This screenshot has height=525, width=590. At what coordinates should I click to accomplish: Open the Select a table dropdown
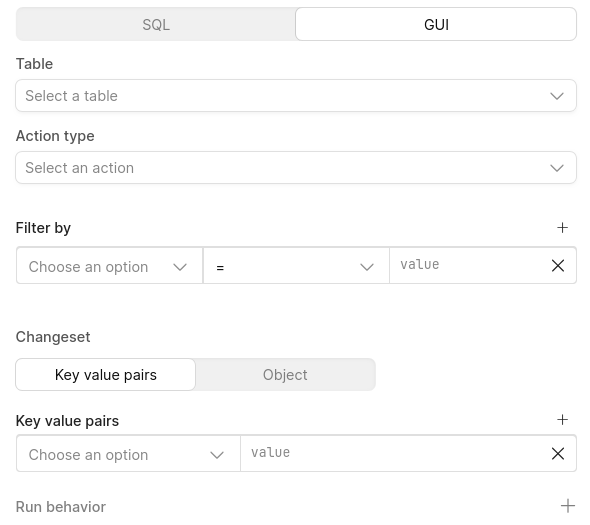point(296,96)
